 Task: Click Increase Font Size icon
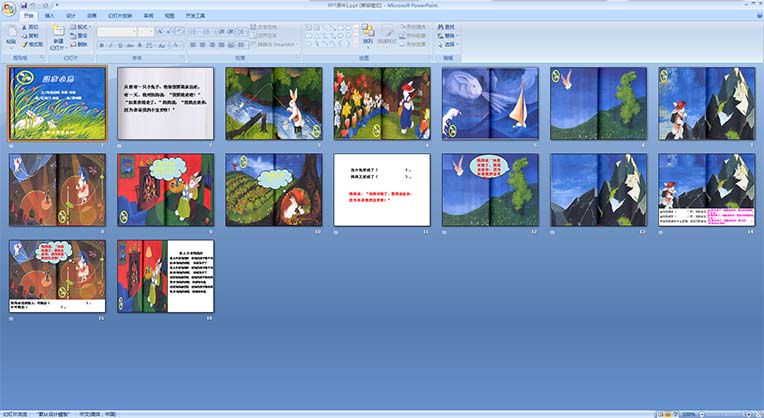(x=159, y=32)
